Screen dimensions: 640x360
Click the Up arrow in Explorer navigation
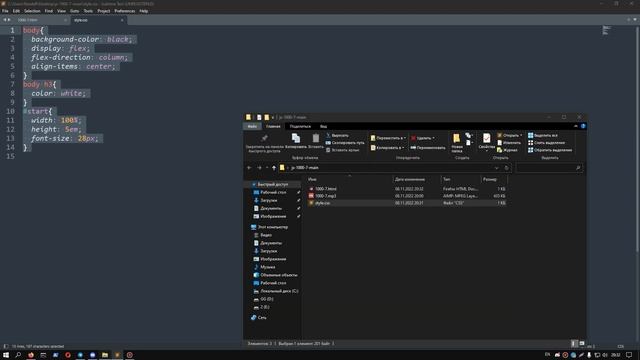tap(274, 168)
